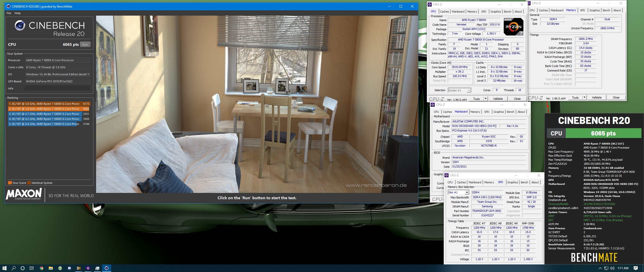This screenshot has width=644, height=272.
Task: Run the Cinebench CPU test
Action: click(x=85, y=45)
